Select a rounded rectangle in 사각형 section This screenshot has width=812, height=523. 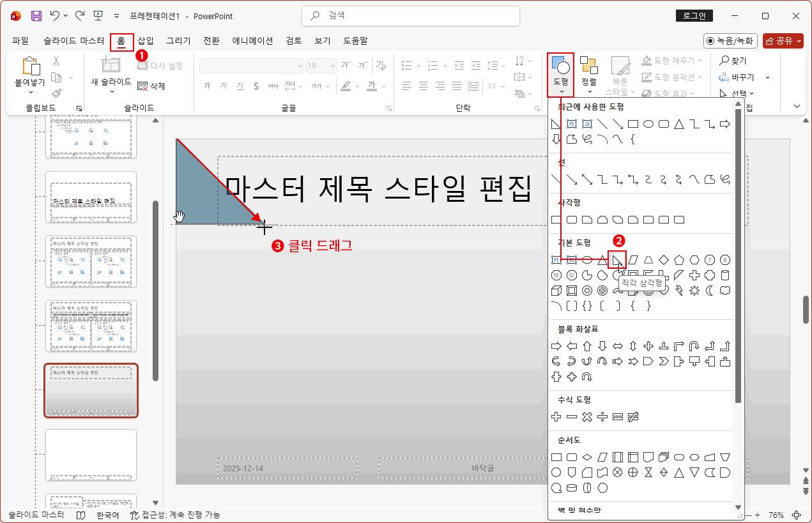click(571, 219)
